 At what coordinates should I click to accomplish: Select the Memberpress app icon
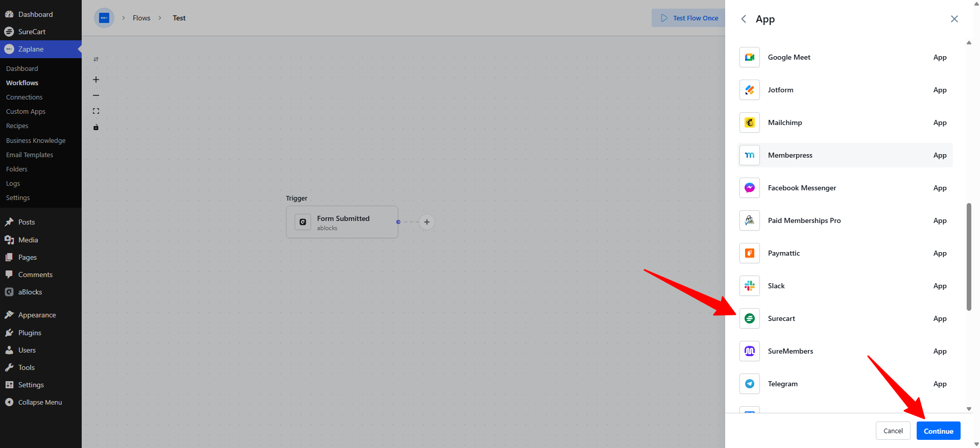750,155
